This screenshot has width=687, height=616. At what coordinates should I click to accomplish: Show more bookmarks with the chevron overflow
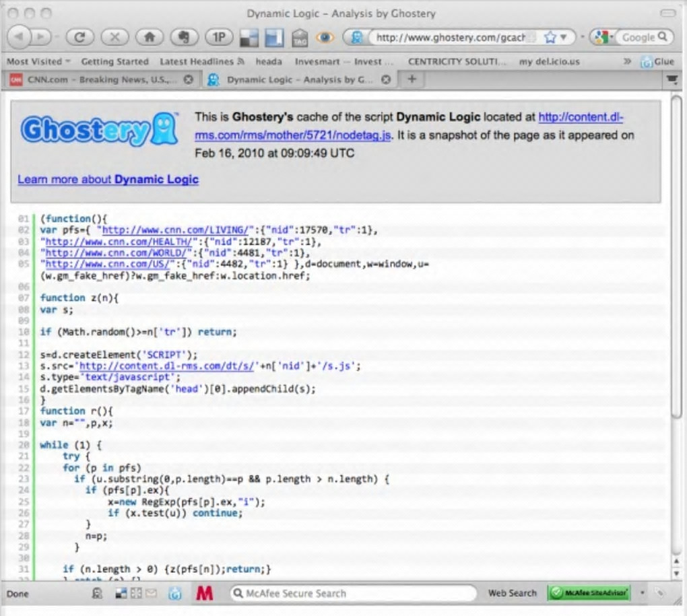tap(628, 61)
